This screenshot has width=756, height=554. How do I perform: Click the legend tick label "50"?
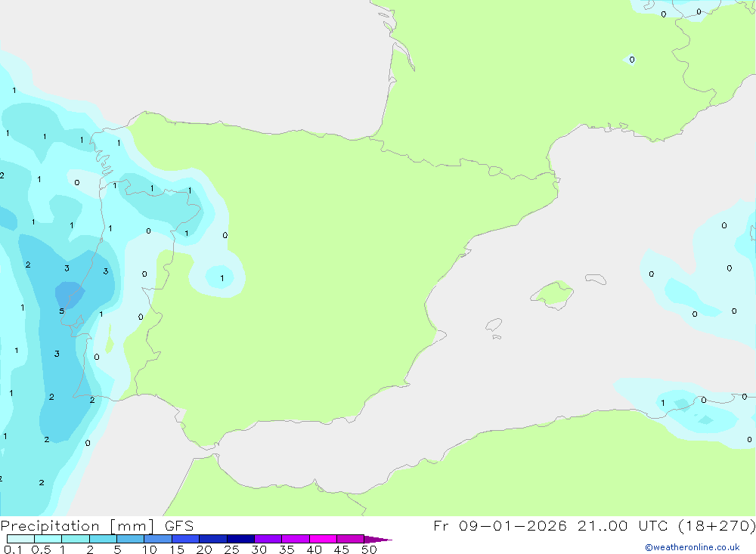click(369, 549)
